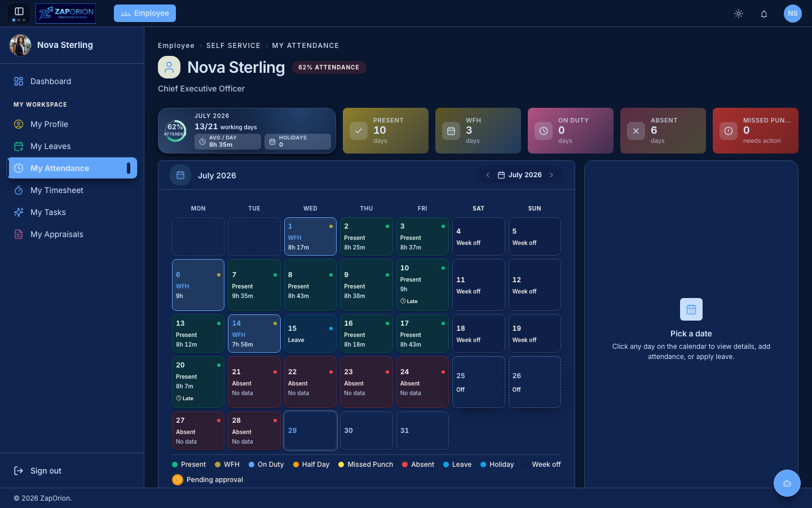Go to the next month chevron
The image size is (812, 508).
coord(551,175)
